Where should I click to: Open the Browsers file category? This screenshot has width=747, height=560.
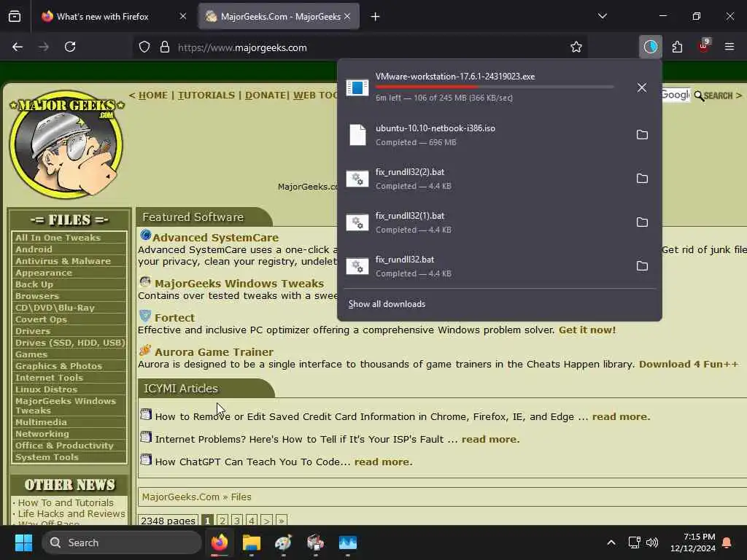click(37, 296)
